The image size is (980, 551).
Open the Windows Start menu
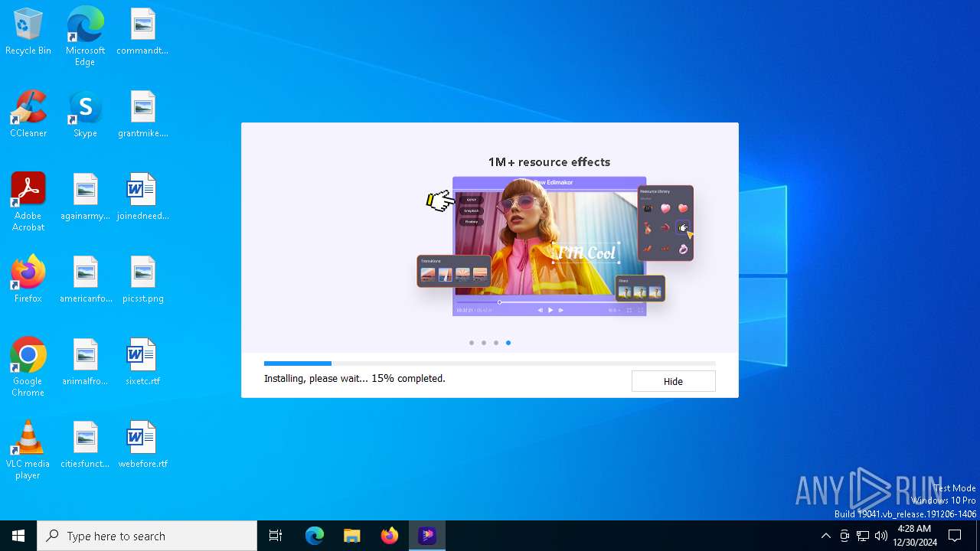click(18, 536)
